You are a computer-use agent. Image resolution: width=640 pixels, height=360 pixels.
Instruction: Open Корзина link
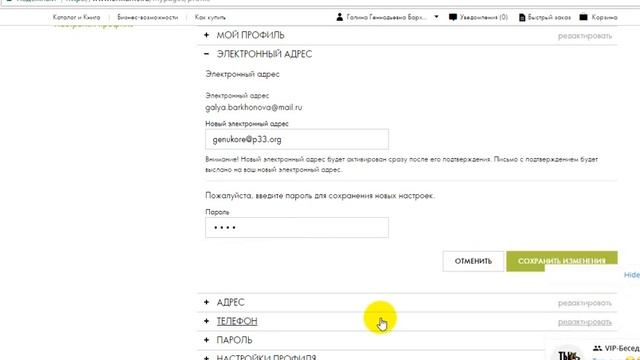click(604, 17)
